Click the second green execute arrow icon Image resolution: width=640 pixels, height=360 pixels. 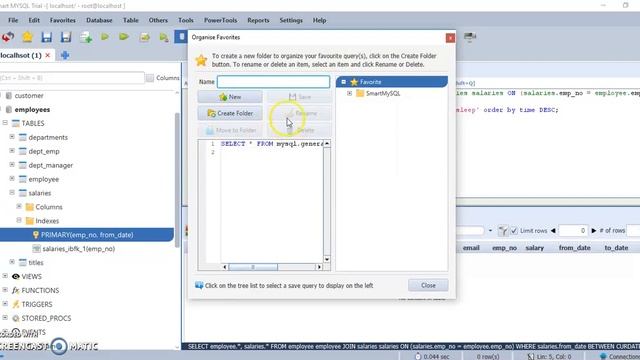[124, 37]
